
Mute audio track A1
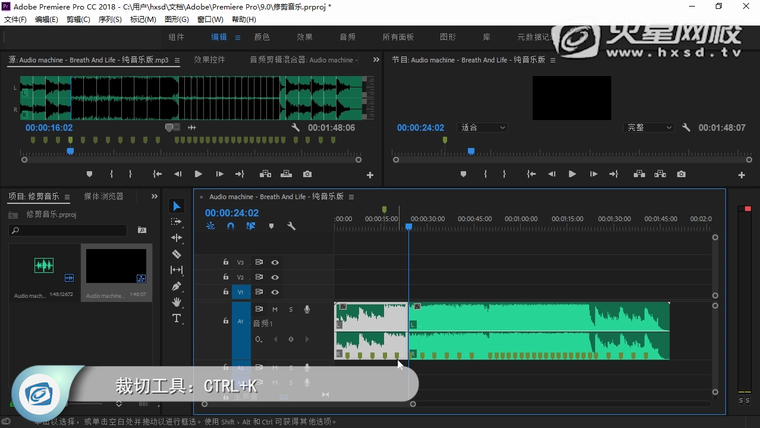click(275, 309)
